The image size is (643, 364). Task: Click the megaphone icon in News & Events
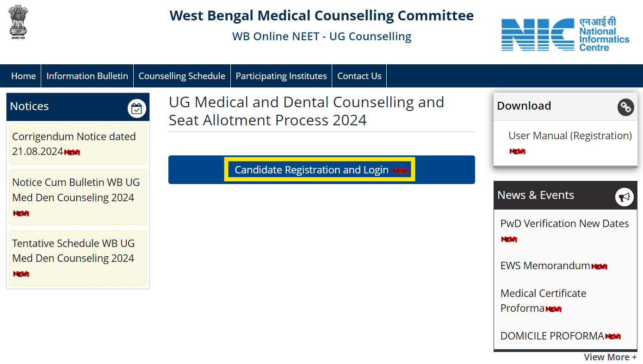624,197
